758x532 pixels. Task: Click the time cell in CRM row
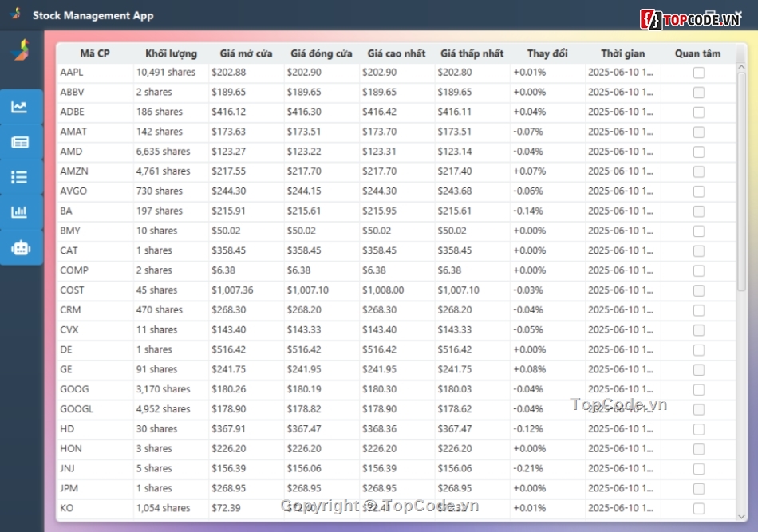coord(623,310)
